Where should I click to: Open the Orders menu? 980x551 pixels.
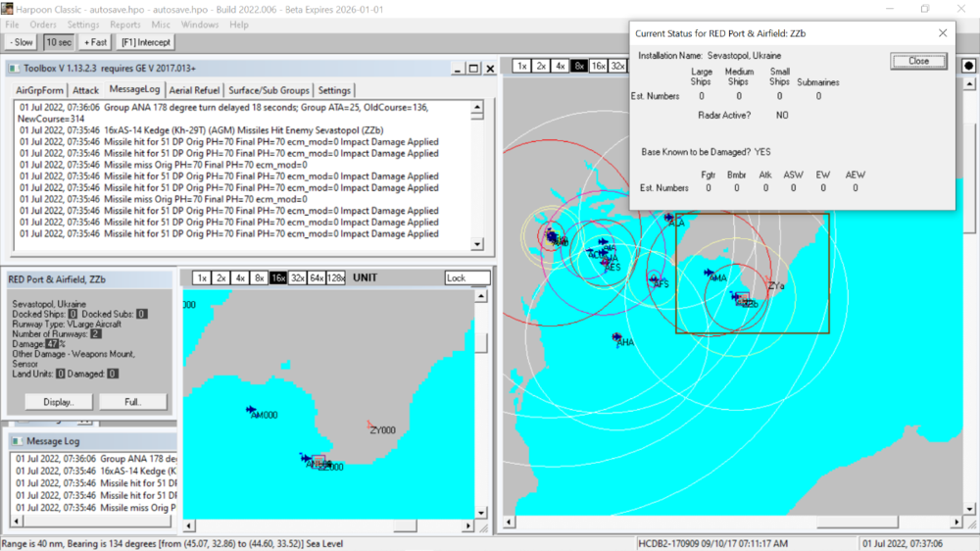tap(42, 25)
